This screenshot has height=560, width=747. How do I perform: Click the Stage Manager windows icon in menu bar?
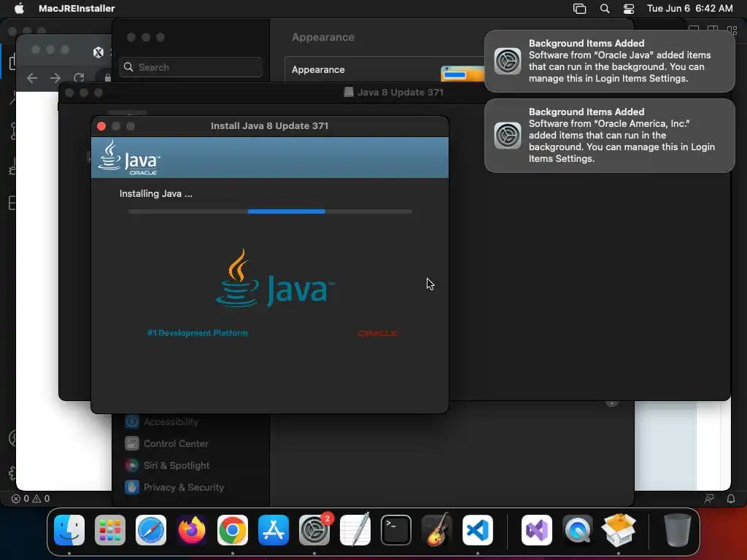(x=579, y=8)
